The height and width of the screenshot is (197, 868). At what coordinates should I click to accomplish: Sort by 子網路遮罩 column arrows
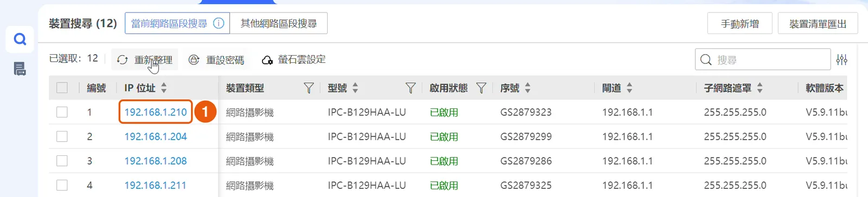coord(759,88)
